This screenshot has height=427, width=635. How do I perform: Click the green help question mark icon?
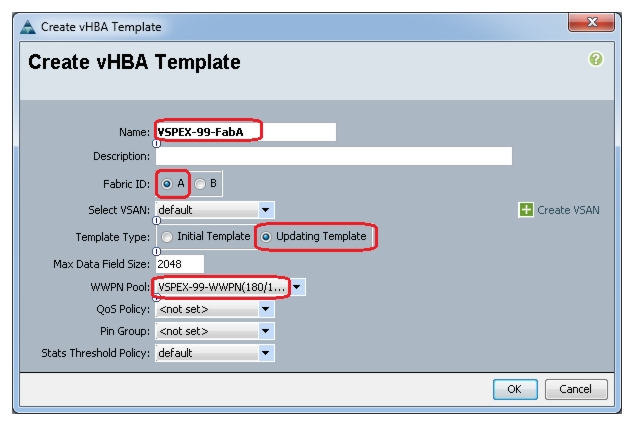[595, 59]
